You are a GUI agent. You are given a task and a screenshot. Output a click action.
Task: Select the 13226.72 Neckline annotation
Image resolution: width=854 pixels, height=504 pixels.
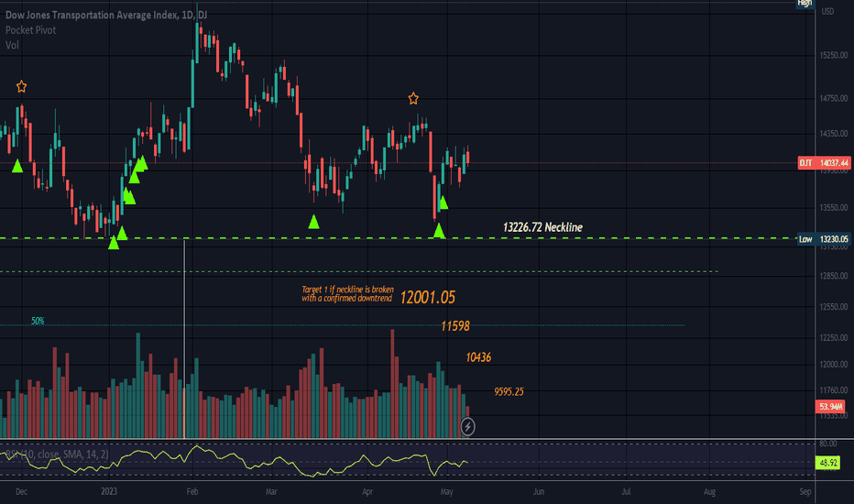tap(542, 227)
